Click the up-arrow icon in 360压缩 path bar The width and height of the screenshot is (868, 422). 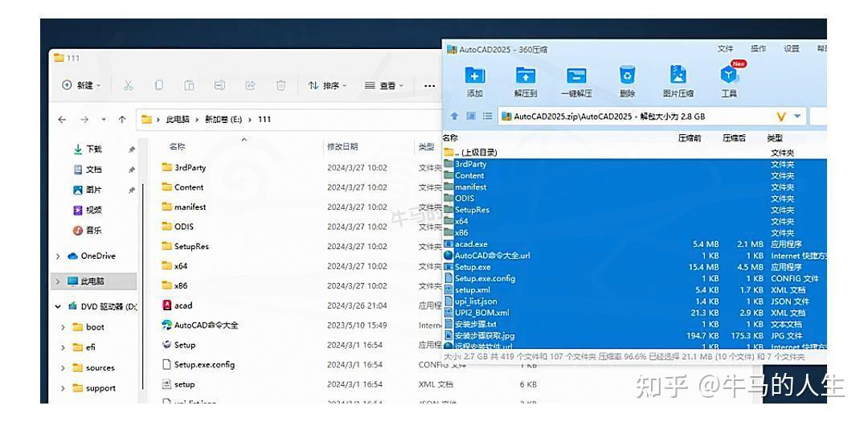coord(454,117)
